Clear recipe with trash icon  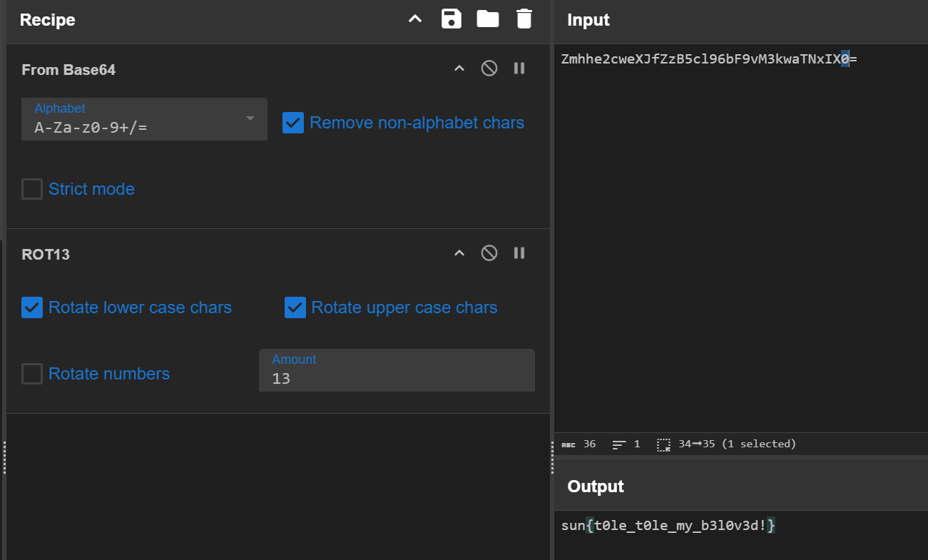coord(524,19)
